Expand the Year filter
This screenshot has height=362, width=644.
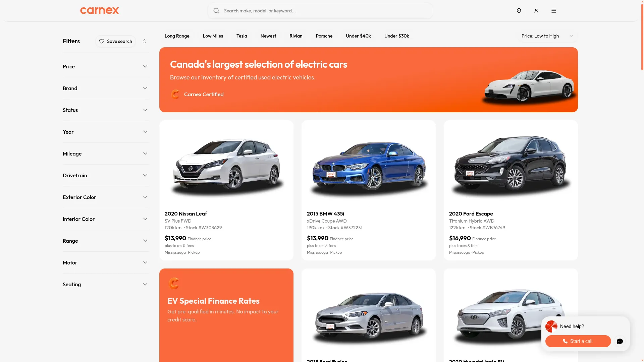106,132
